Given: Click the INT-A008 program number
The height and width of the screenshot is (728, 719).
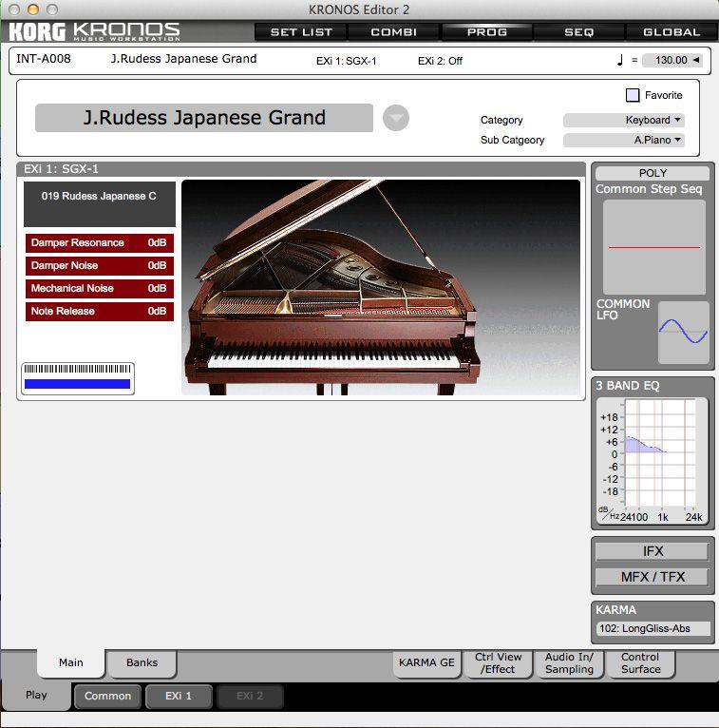Looking at the screenshot, I should click(44, 59).
